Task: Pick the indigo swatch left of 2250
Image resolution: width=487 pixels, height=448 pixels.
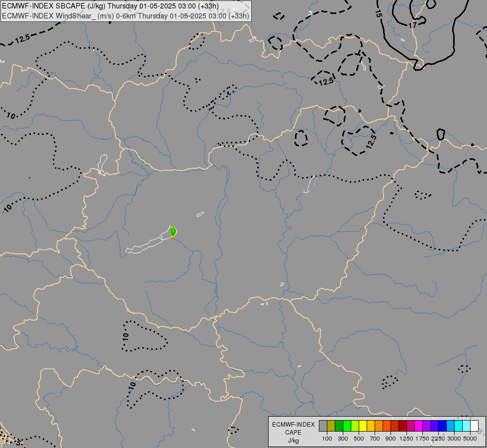Action: tap(434, 426)
